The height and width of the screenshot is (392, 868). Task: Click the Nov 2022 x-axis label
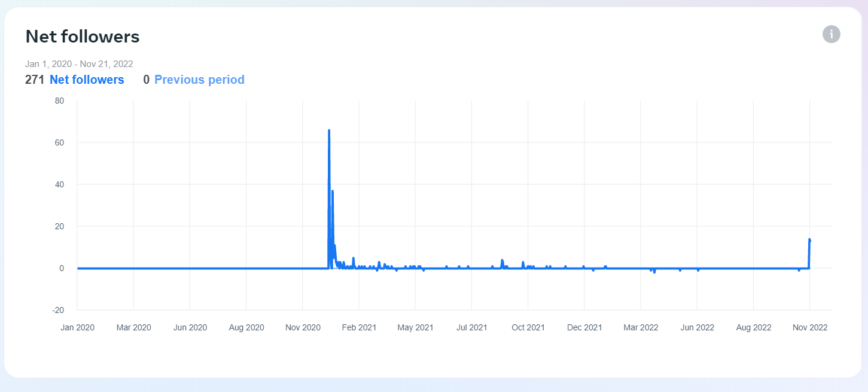[809, 327]
